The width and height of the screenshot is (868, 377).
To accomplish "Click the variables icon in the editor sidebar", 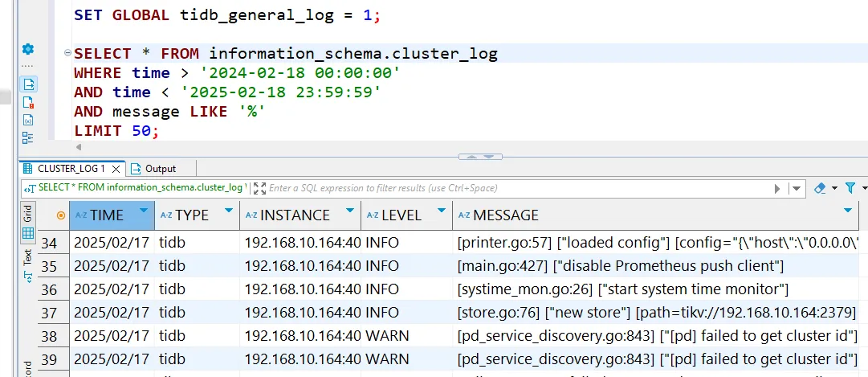I will tap(28, 120).
